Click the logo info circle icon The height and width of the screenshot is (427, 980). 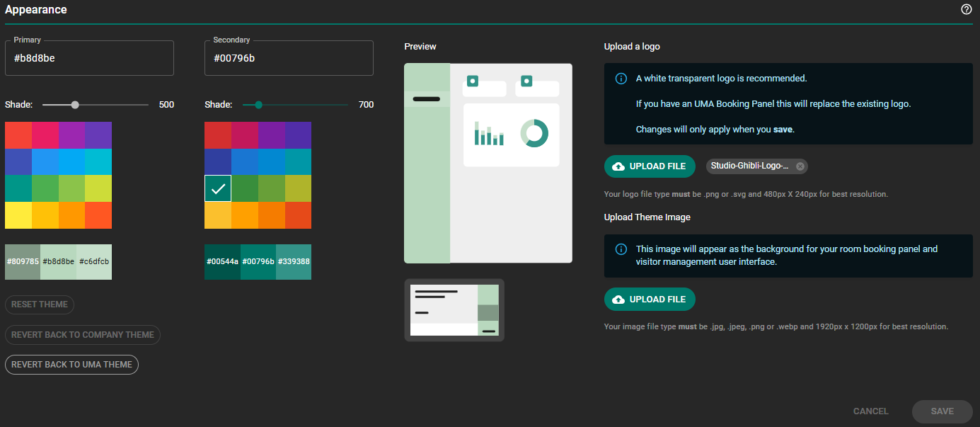tap(621, 79)
